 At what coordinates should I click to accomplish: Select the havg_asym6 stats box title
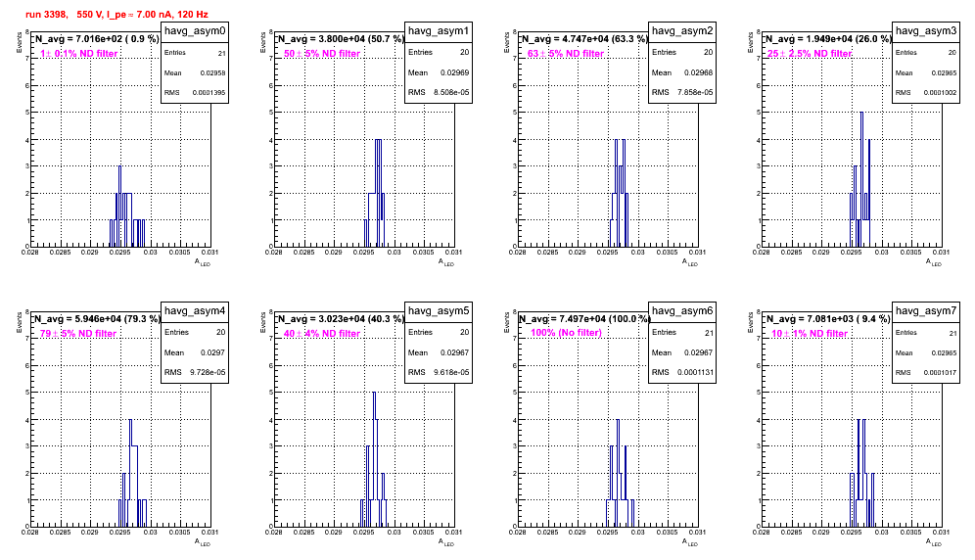pyautogui.click(x=682, y=311)
